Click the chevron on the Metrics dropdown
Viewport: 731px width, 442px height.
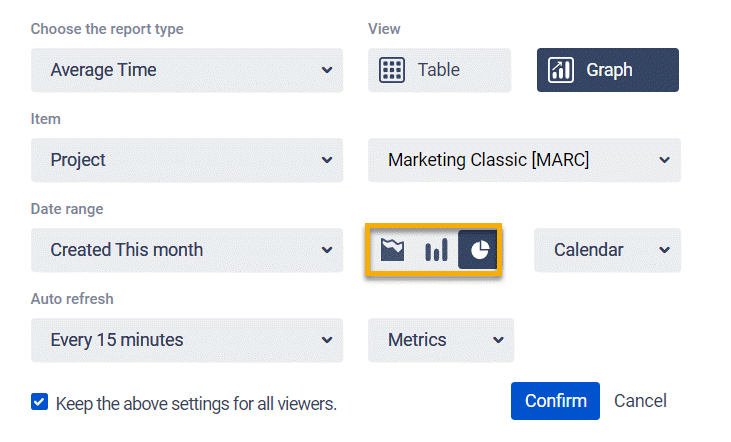[x=498, y=340]
